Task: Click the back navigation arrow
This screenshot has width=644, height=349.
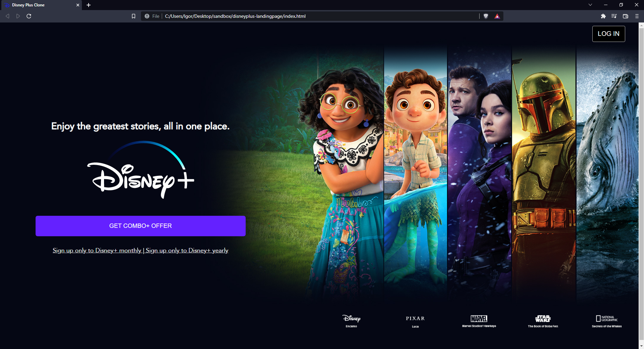Action: 7,16
